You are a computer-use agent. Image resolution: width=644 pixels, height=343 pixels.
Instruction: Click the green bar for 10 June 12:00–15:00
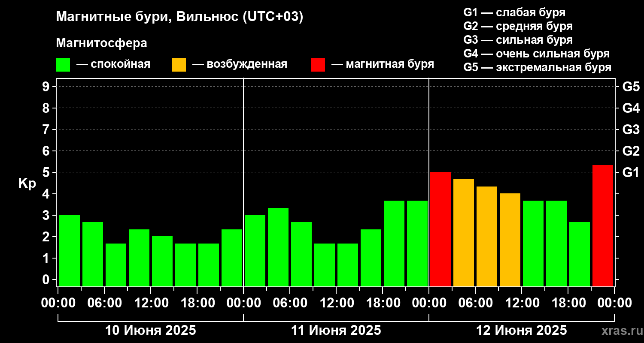(x=162, y=261)
